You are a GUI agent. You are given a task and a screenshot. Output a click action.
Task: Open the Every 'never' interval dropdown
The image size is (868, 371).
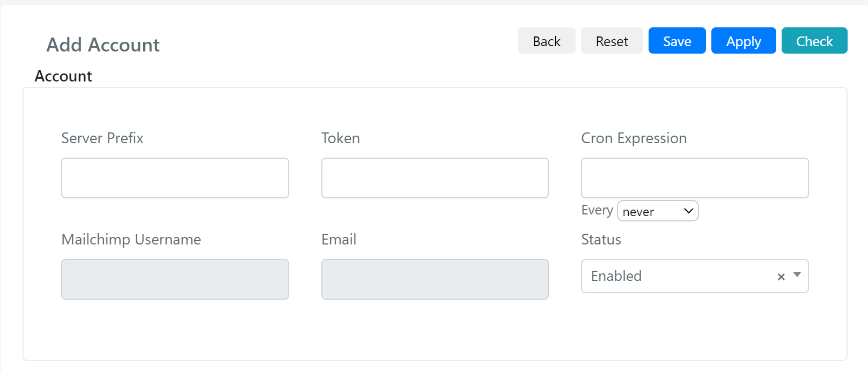pyautogui.click(x=658, y=211)
